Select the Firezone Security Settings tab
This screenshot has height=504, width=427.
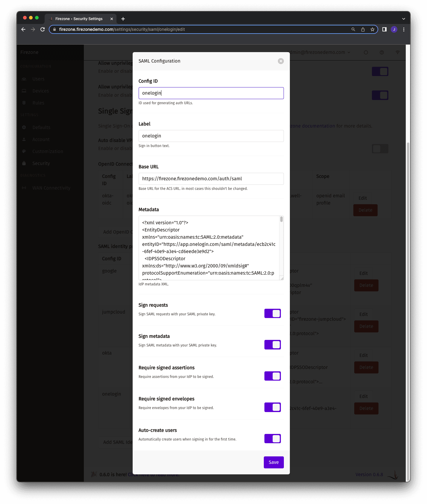[x=79, y=19]
